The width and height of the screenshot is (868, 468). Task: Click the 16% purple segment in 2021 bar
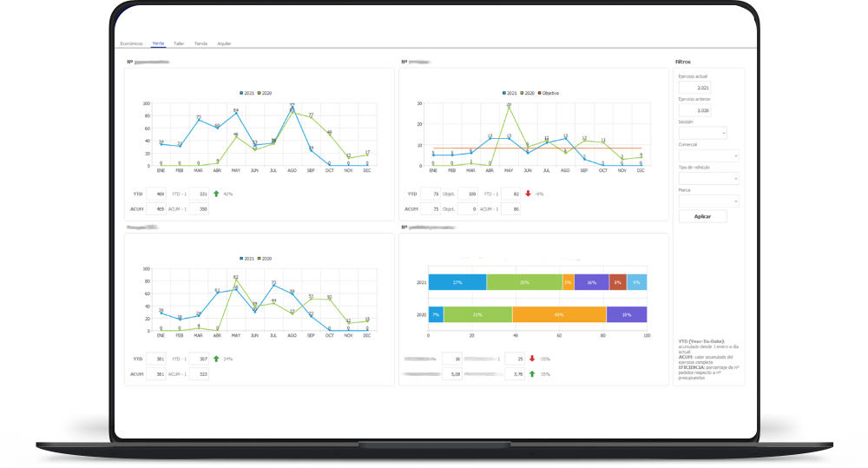(591, 282)
